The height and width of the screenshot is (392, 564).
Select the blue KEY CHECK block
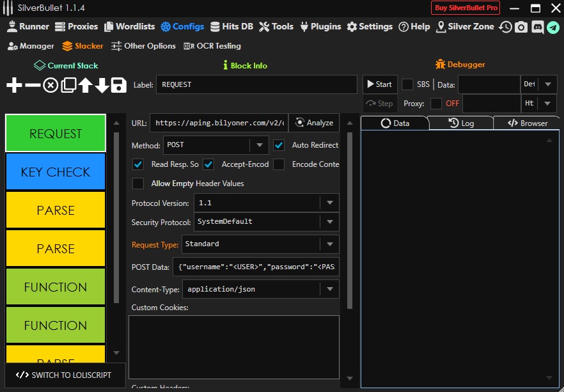[56, 172]
